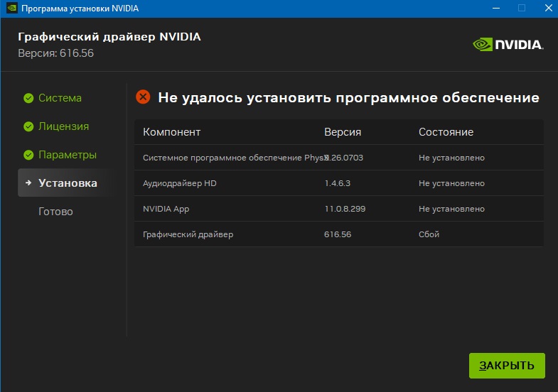Viewport: 558px width, 392px height.
Task: Click the red error cross icon
Action: 143,97
